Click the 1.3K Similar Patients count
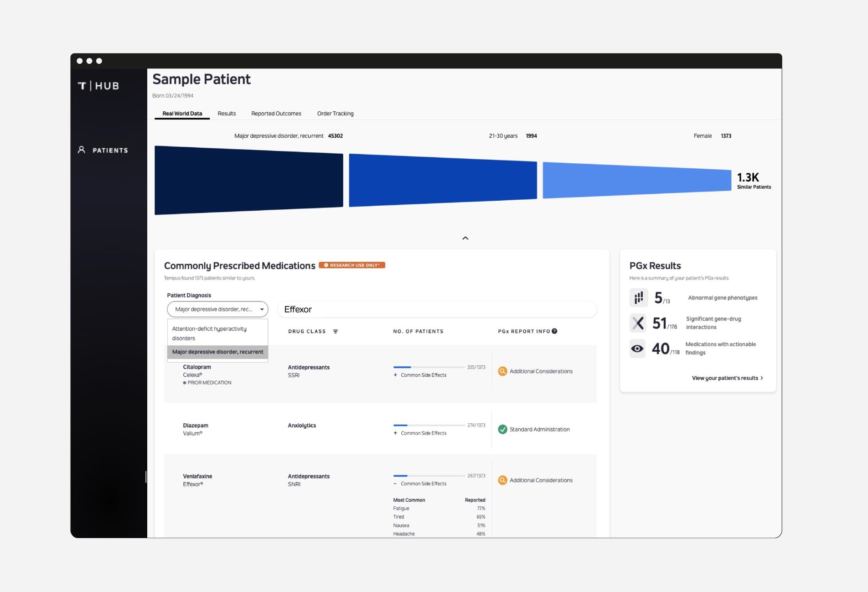Viewport: 868px width, 592px height. tap(754, 181)
